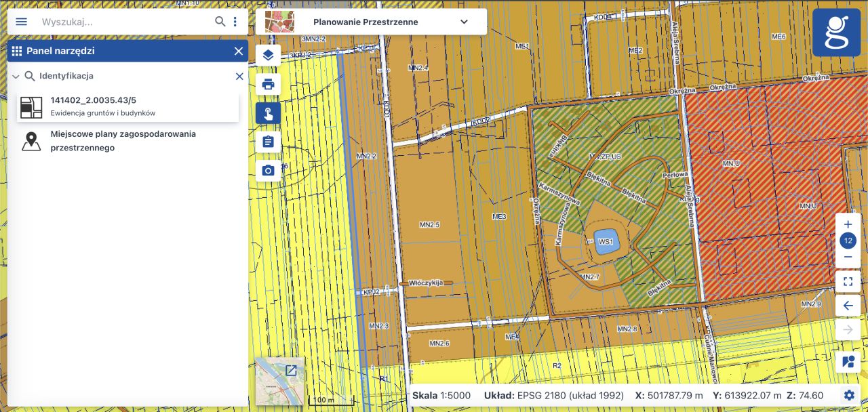The height and width of the screenshot is (412, 868).
Task: Open the layers tool button
Action: tap(268, 56)
